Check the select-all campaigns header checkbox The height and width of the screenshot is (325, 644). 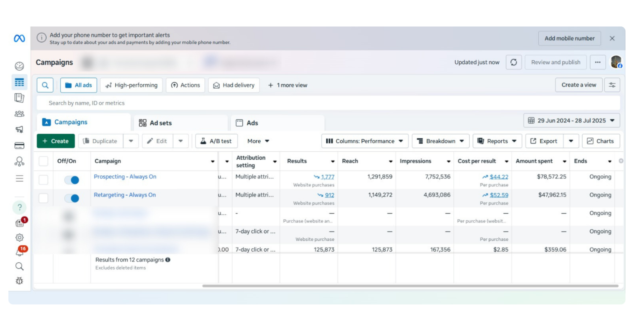click(x=43, y=161)
